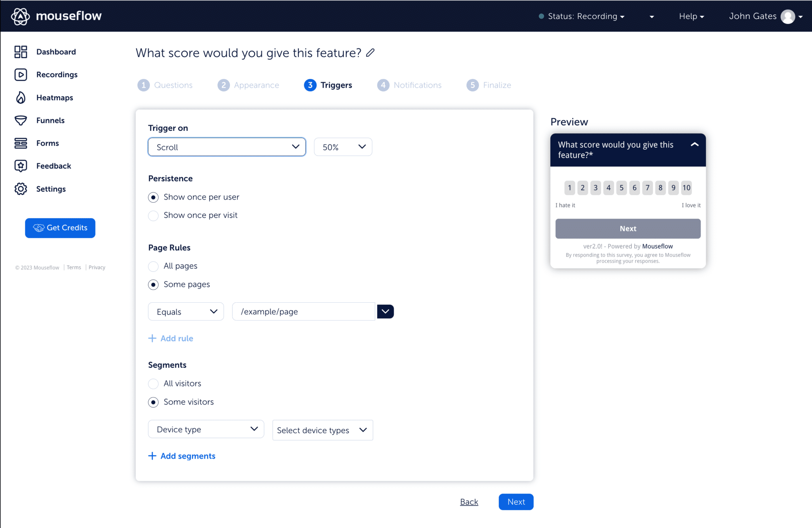Open the Dashboard from the sidebar
The width and height of the screenshot is (812, 528).
click(x=56, y=52)
